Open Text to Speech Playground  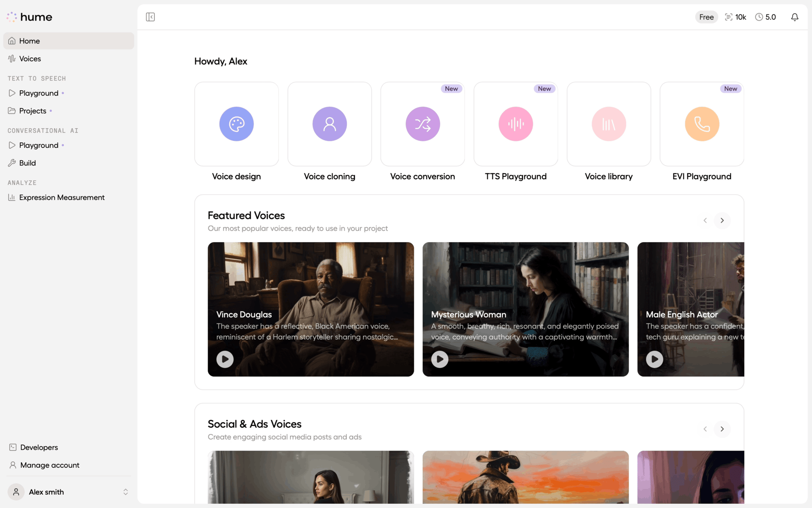tap(69, 93)
